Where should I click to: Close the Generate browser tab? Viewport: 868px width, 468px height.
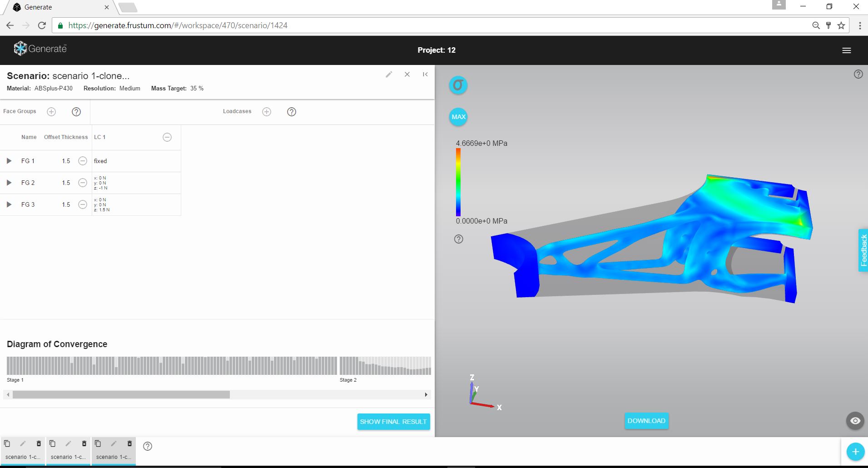click(x=107, y=7)
